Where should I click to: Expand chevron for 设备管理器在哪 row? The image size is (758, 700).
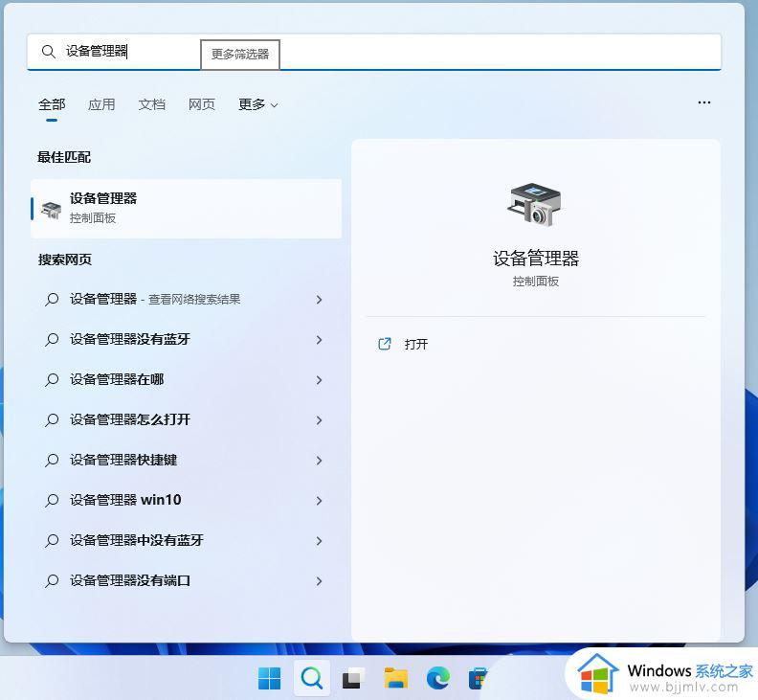click(319, 380)
